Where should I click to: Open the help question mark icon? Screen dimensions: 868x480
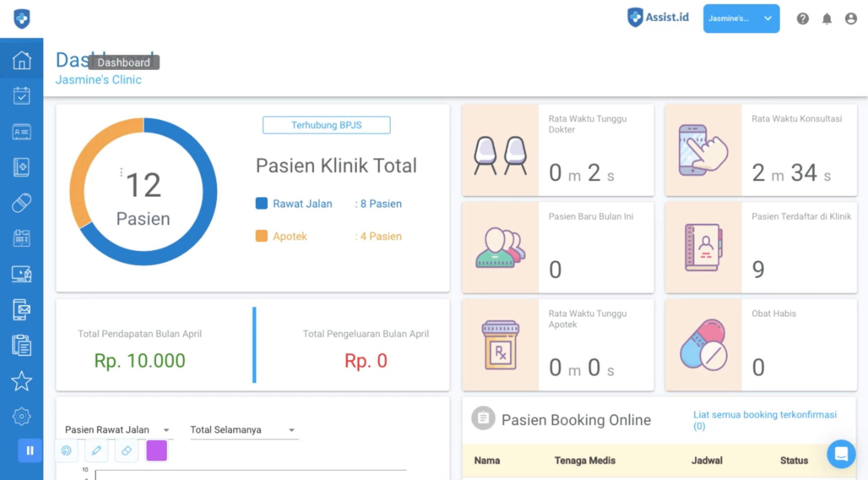(x=803, y=19)
